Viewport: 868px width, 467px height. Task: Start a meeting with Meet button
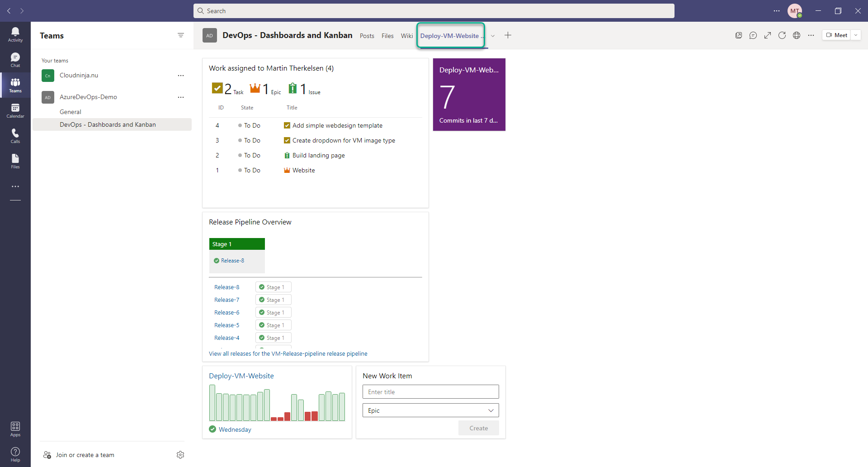[836, 35]
